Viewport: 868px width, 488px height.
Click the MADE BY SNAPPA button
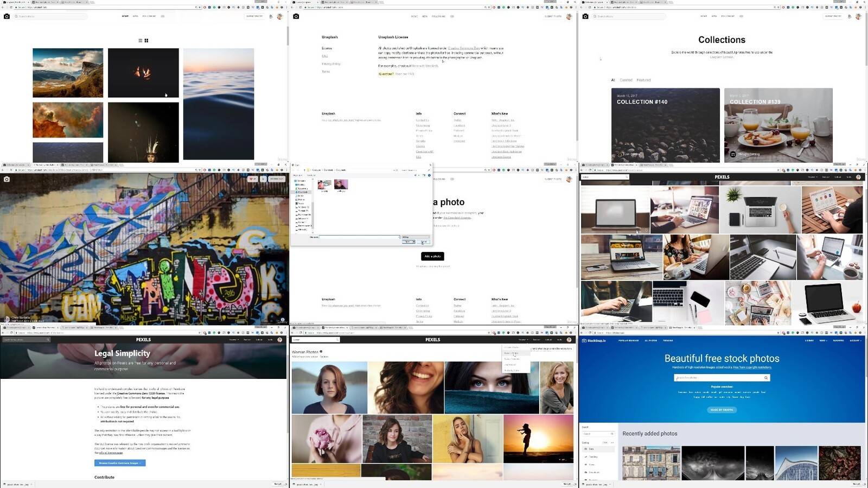pyautogui.click(x=722, y=410)
